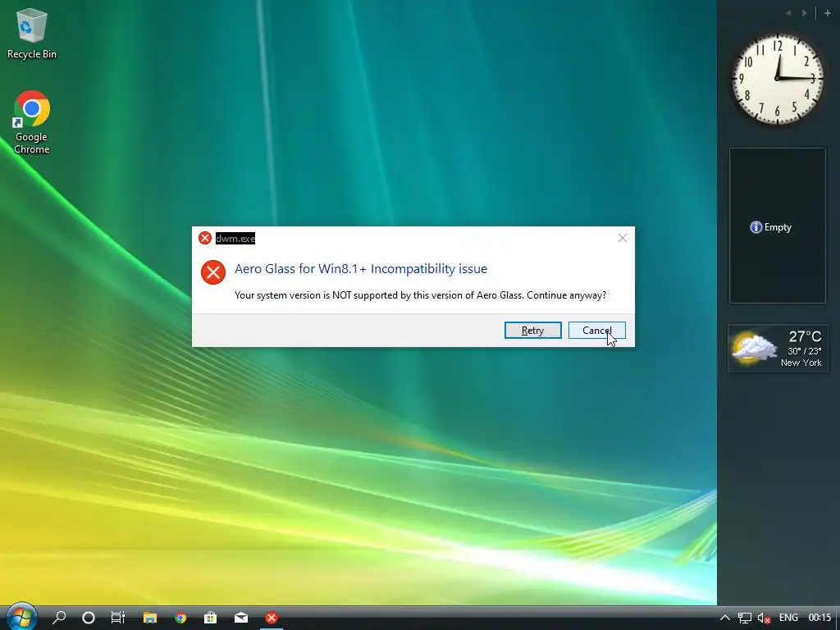Click the analog clock gadget
Screen dimensions: 840x630
click(x=778, y=80)
